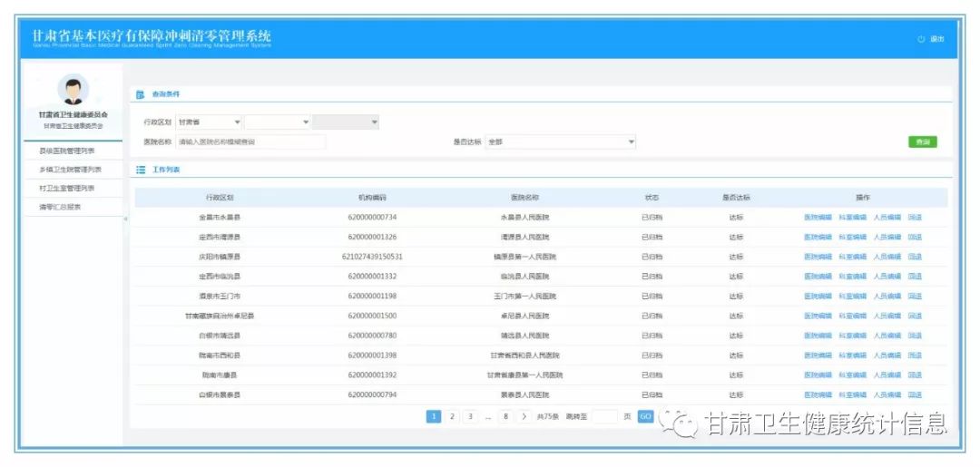This screenshot has height=467, width=980.
Task: Open 村卫生室管理列表 in the sidebar
Action: 67,188
